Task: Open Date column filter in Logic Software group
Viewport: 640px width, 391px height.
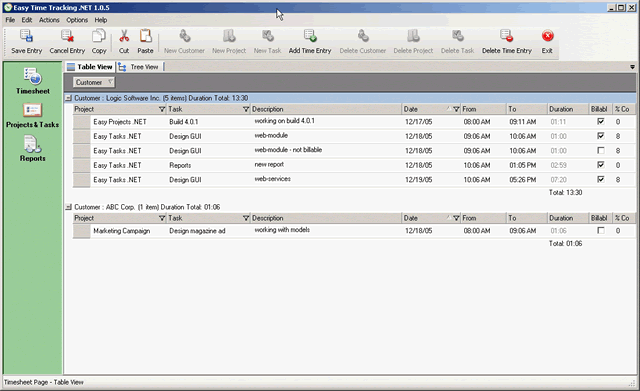Action: click(x=456, y=109)
